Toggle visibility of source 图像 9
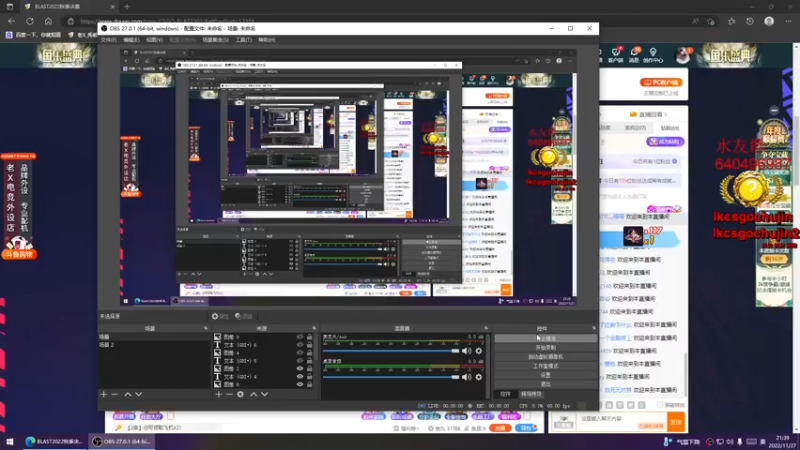The height and width of the screenshot is (450, 800). pyautogui.click(x=299, y=337)
